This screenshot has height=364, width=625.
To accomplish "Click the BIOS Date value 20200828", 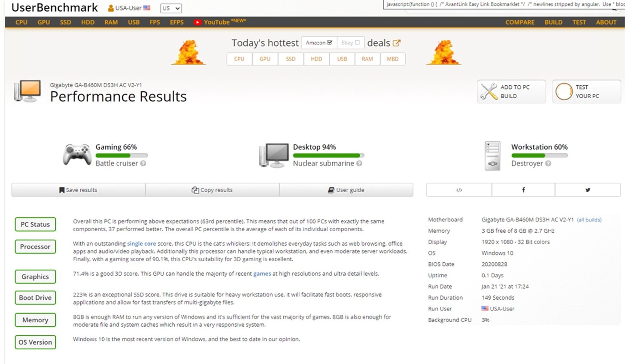I will point(495,264).
